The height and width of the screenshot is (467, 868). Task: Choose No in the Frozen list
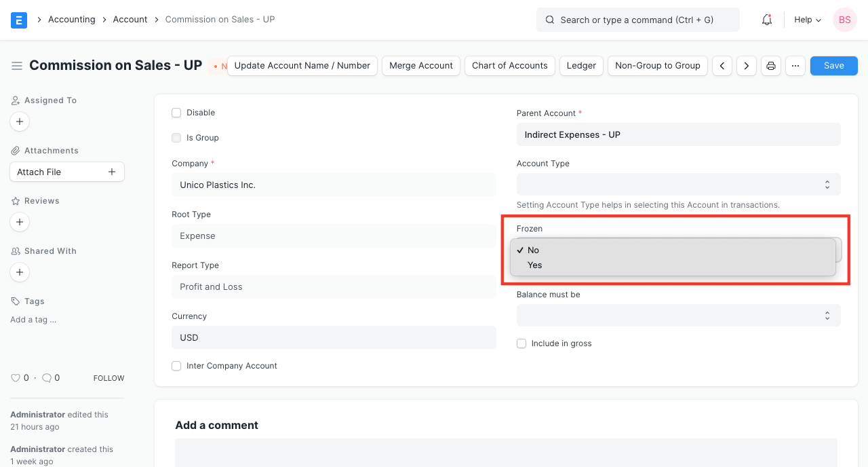(534, 250)
